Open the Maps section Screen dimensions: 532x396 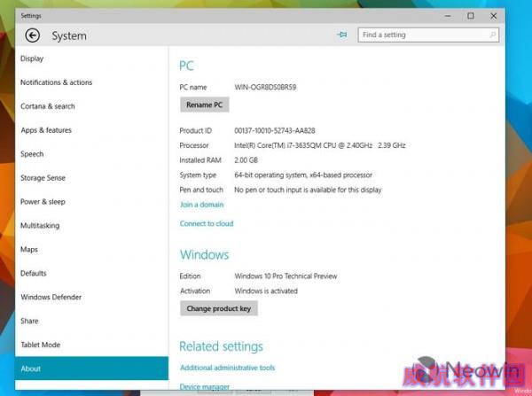[29, 250]
